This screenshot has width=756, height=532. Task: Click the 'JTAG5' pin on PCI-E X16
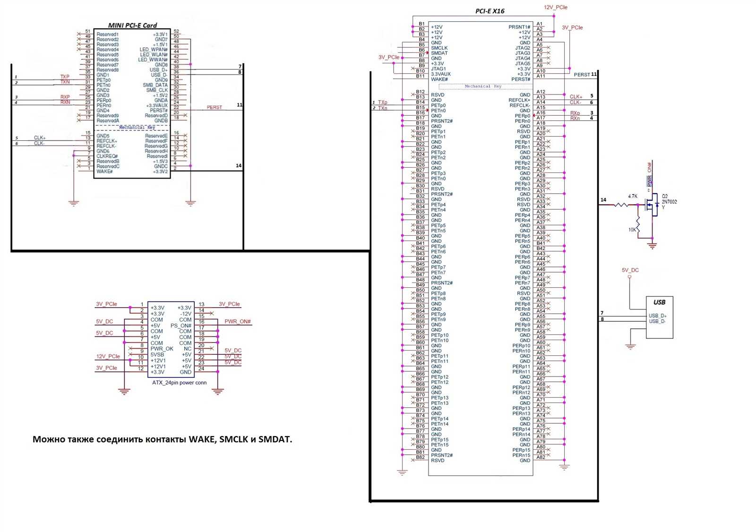pyautogui.click(x=523, y=64)
